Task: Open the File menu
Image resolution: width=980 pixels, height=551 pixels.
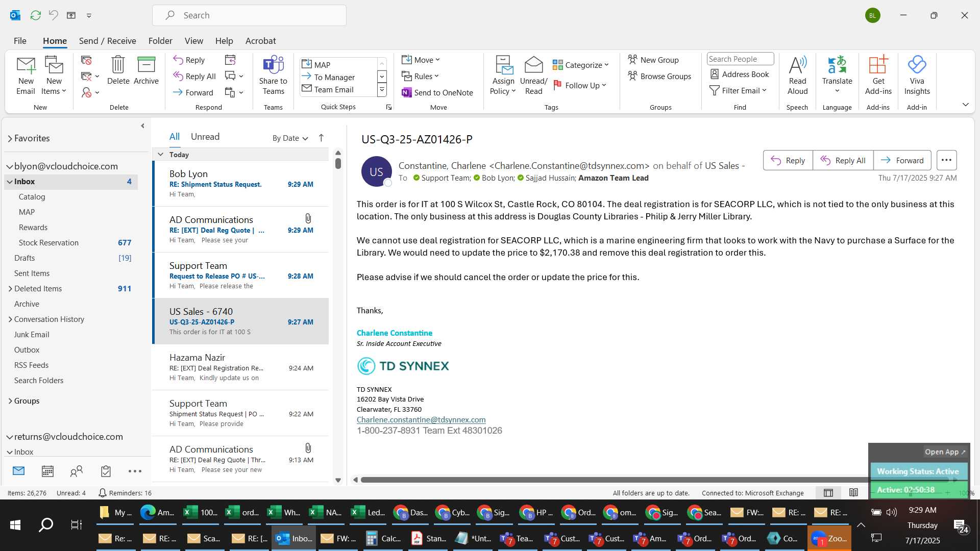Action: pos(20,41)
